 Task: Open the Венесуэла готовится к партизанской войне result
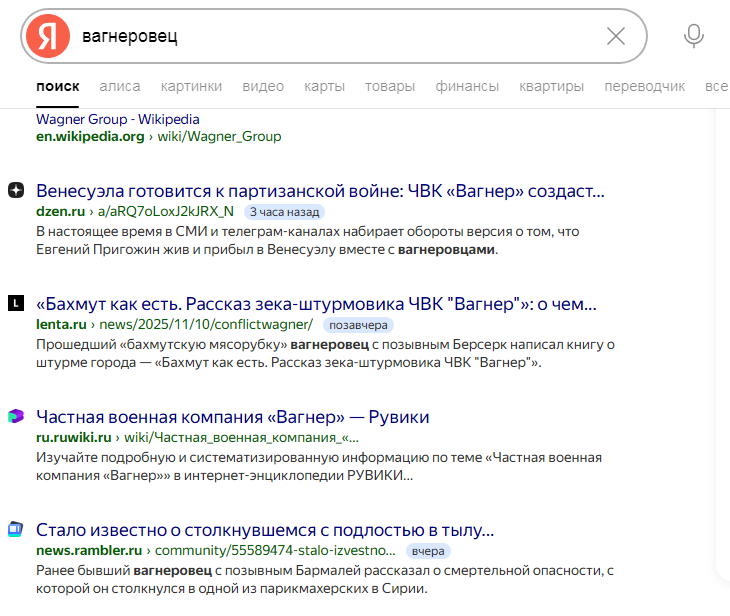point(320,191)
